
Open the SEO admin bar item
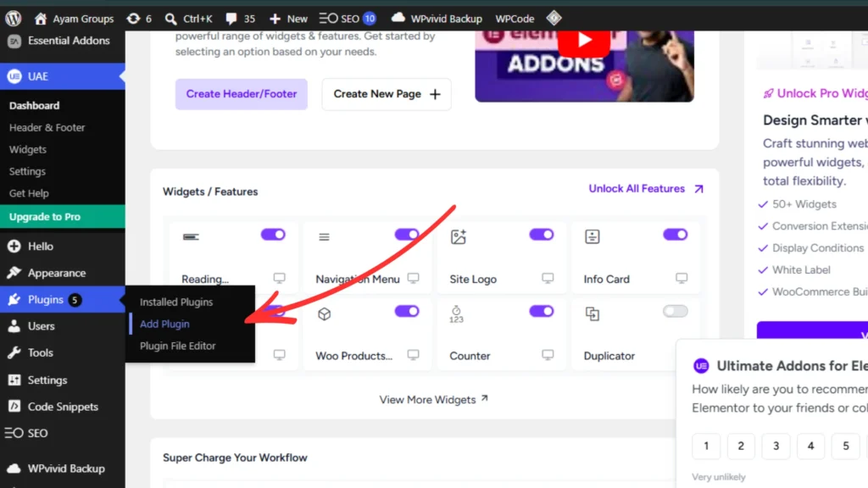tap(348, 19)
